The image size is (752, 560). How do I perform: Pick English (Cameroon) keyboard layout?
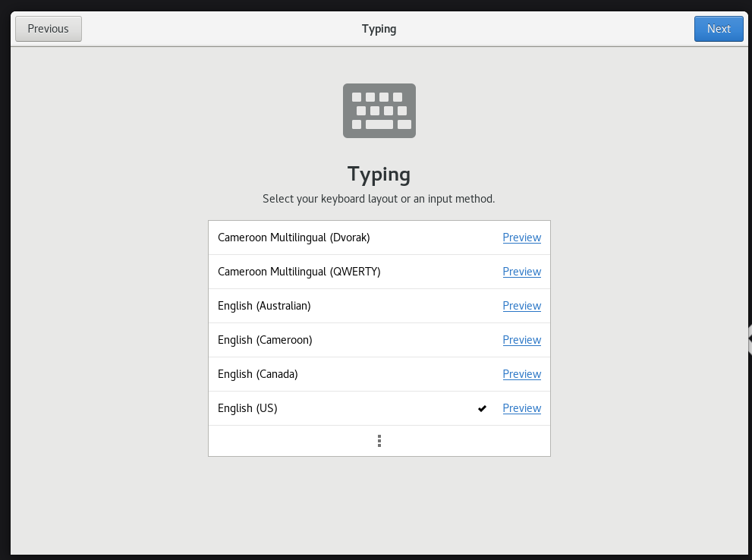click(x=265, y=340)
